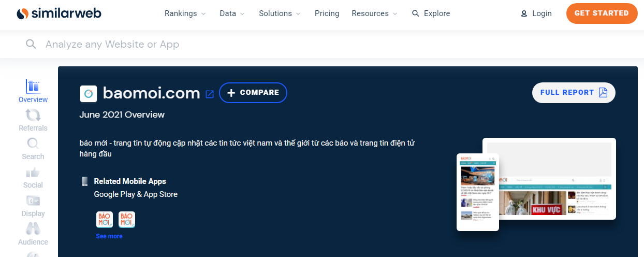Click the PDF icon in FULL REPORT
Image resolution: width=644 pixels, height=257 pixels.
pyautogui.click(x=603, y=93)
